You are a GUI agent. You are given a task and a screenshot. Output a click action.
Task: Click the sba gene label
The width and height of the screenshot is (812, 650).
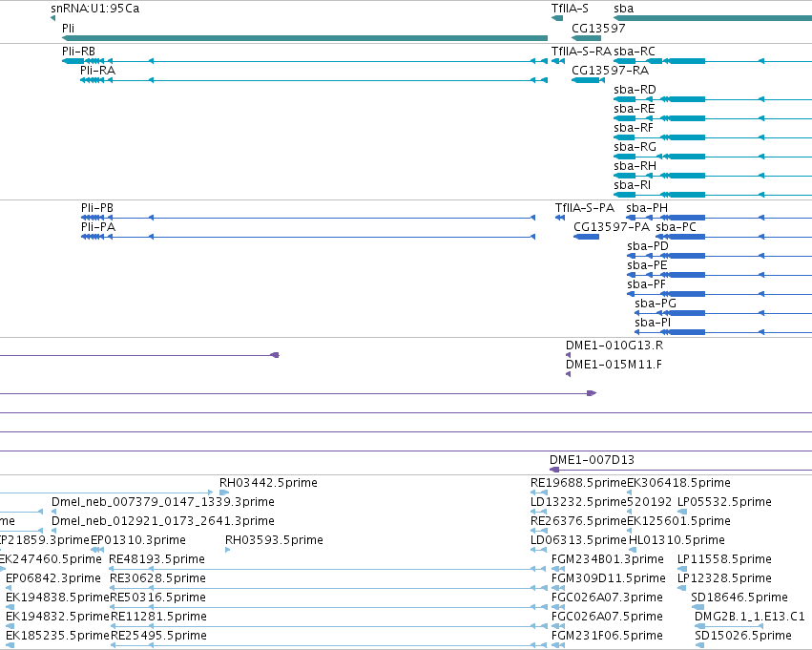coord(623,9)
